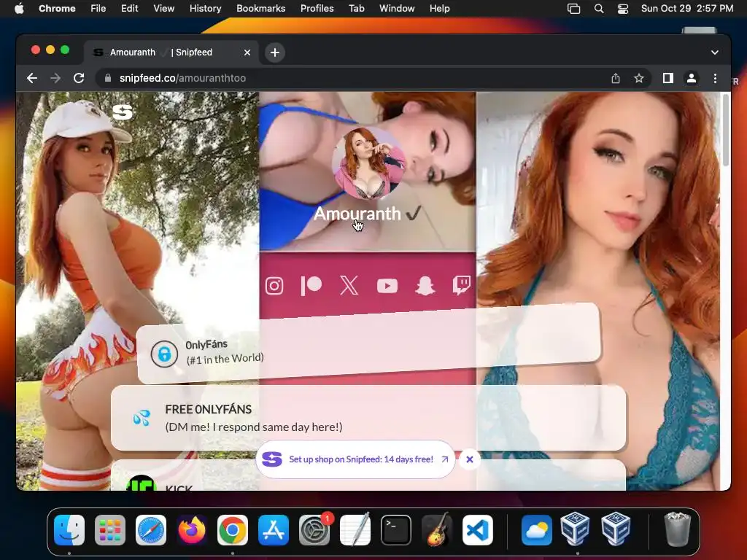The height and width of the screenshot is (560, 747).
Task: Open TextEdit from the Dock
Action: (x=355, y=530)
